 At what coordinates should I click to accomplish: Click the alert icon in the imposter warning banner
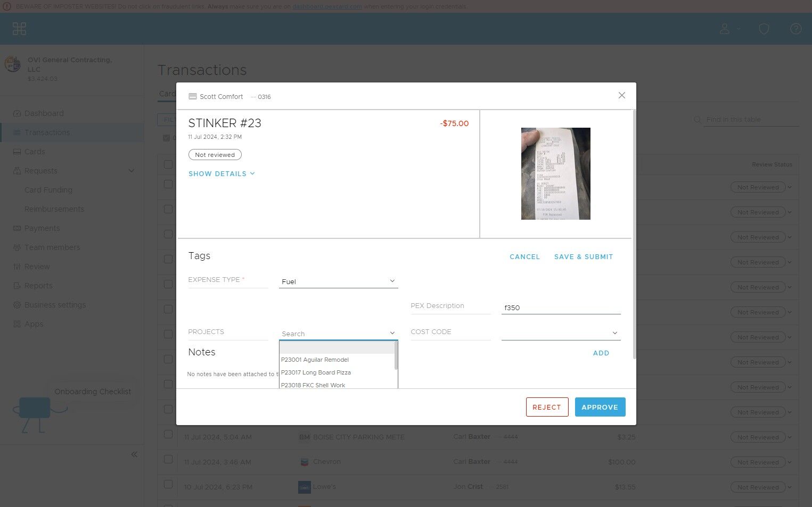point(7,6)
